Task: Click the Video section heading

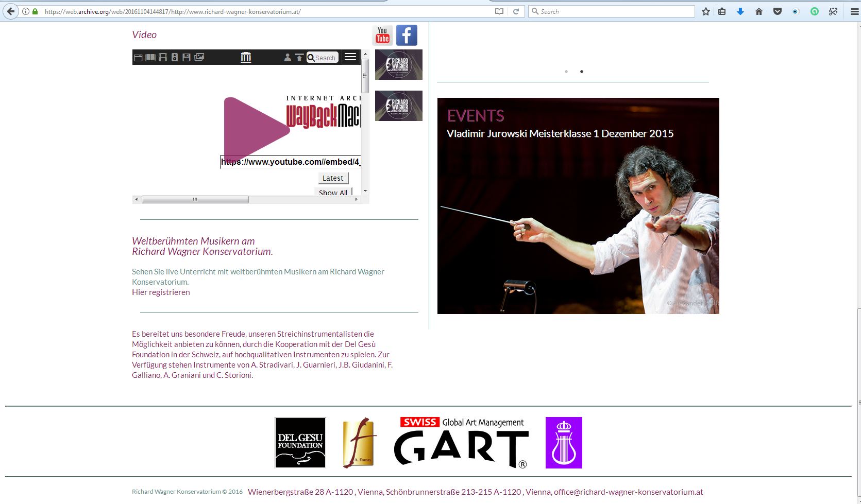Action: (x=144, y=35)
